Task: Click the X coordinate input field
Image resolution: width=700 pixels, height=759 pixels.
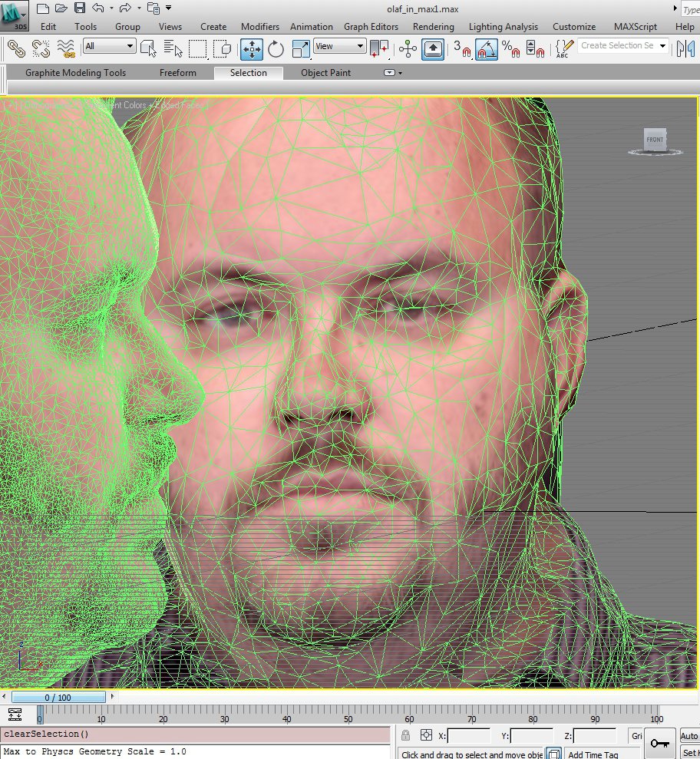Action: click(468, 736)
